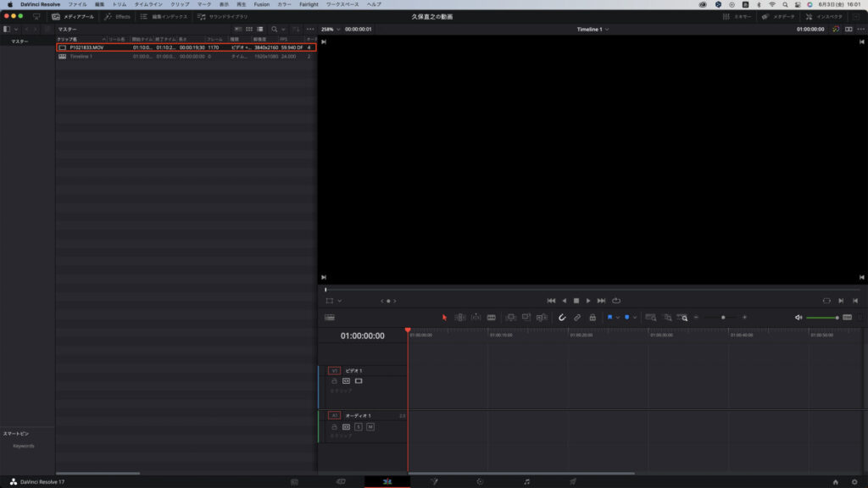The width and height of the screenshot is (868, 488).
Task: Disable the ビデオ 1 video track
Action: [x=359, y=381]
